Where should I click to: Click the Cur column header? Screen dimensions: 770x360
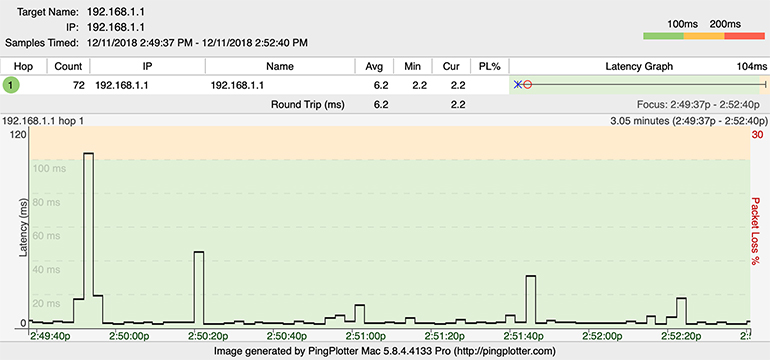point(451,66)
